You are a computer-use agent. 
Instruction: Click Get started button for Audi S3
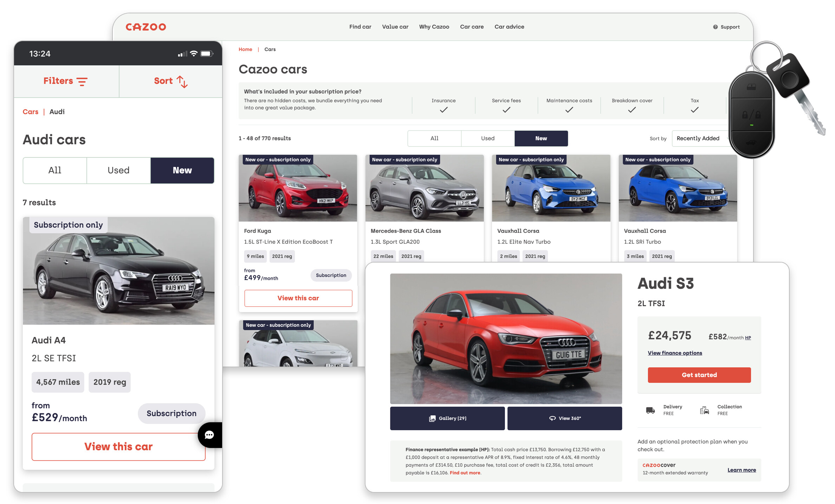tap(699, 375)
